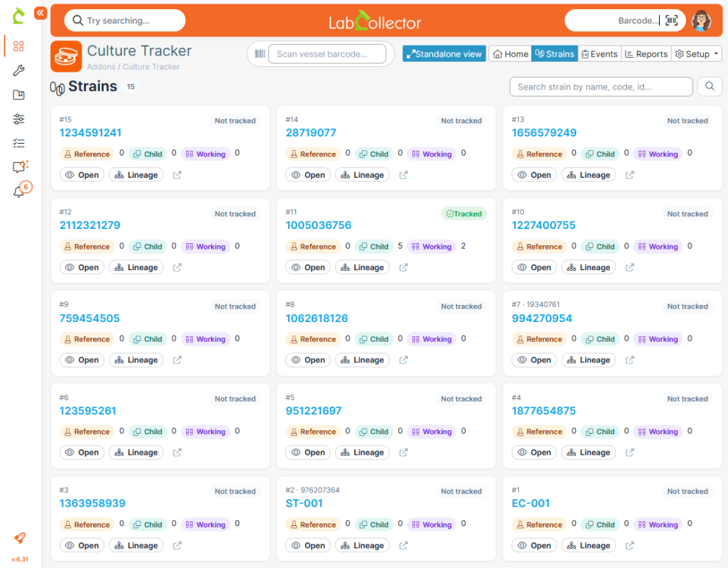
Task: Open strain 759454505 external link icon
Action: coord(177,360)
